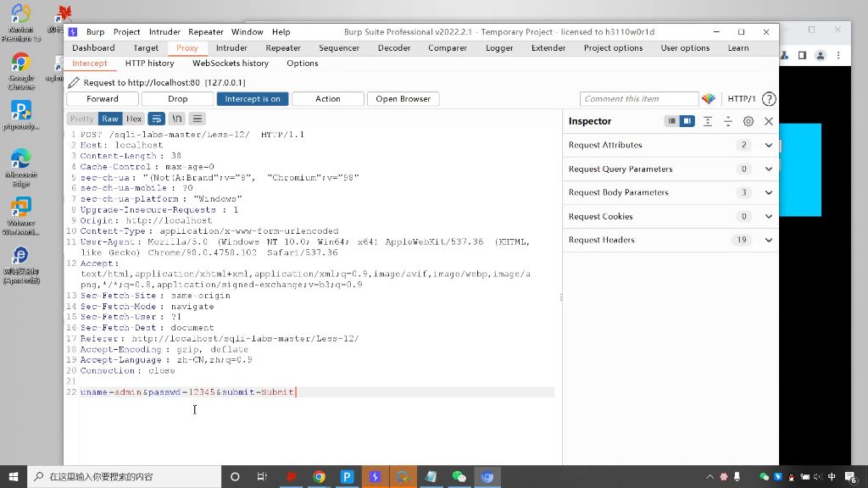Switch to the Decoder tab
Image resolution: width=868 pixels, height=488 pixels.
pyautogui.click(x=394, y=48)
